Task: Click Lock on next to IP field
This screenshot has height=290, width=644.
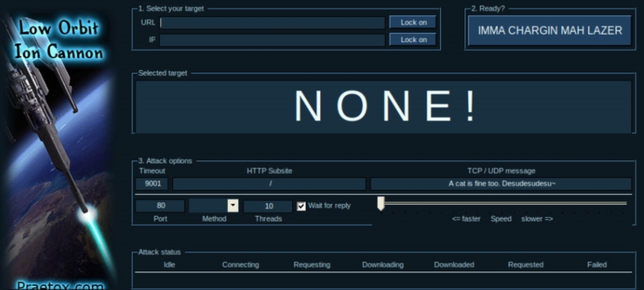Action: point(413,39)
